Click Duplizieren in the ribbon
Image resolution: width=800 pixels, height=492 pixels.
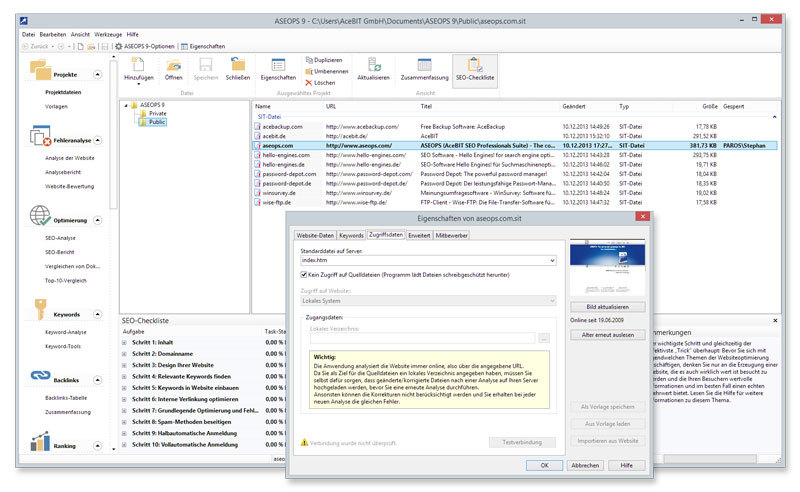(x=324, y=60)
